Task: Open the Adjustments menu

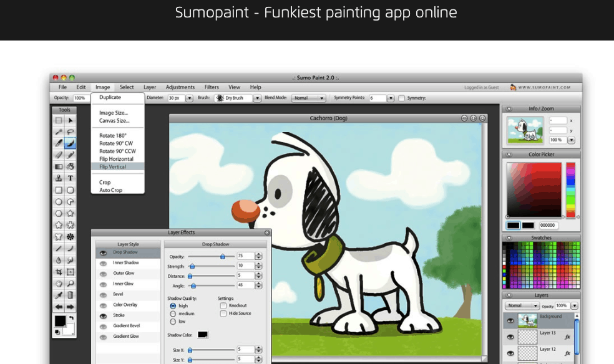Action: 180,87
